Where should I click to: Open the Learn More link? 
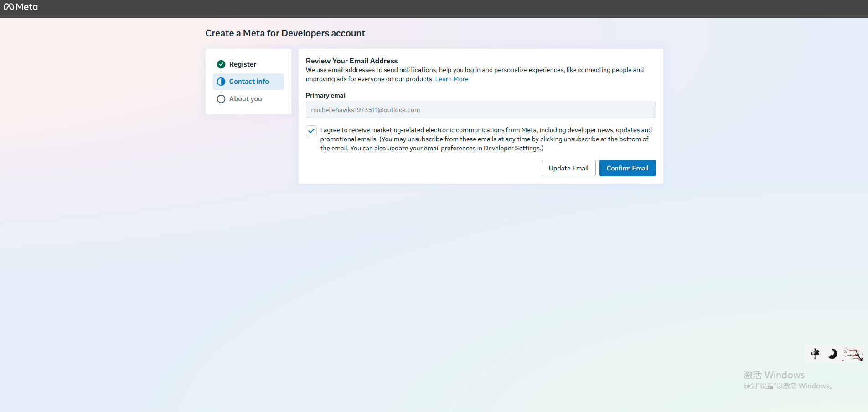452,79
